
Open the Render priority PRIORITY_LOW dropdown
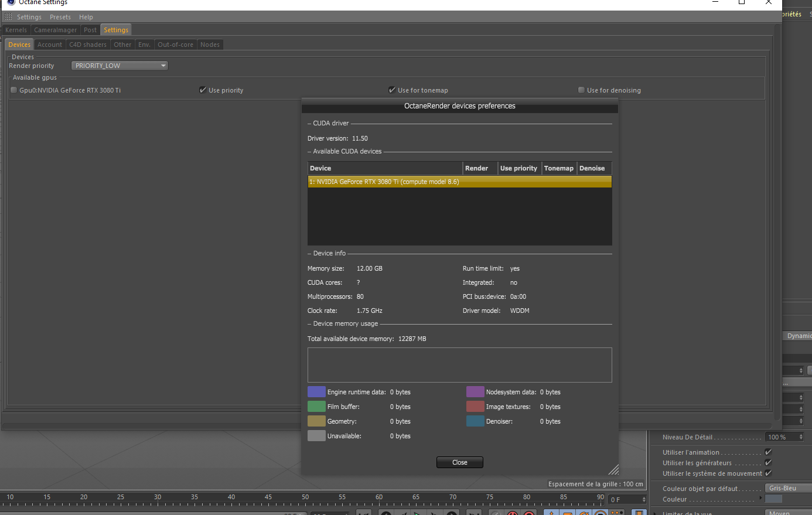click(x=120, y=66)
